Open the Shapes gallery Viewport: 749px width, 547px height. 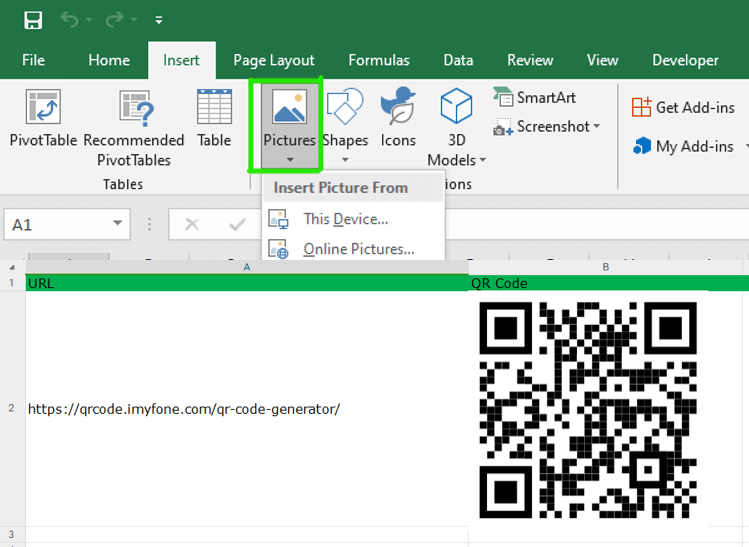click(x=345, y=118)
